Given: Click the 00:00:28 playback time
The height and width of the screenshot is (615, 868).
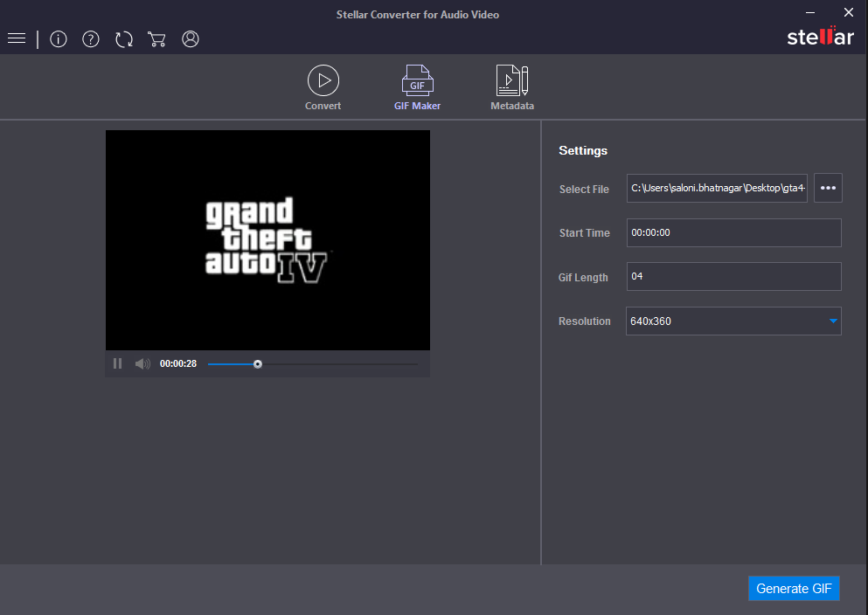Looking at the screenshot, I should pyautogui.click(x=178, y=363).
